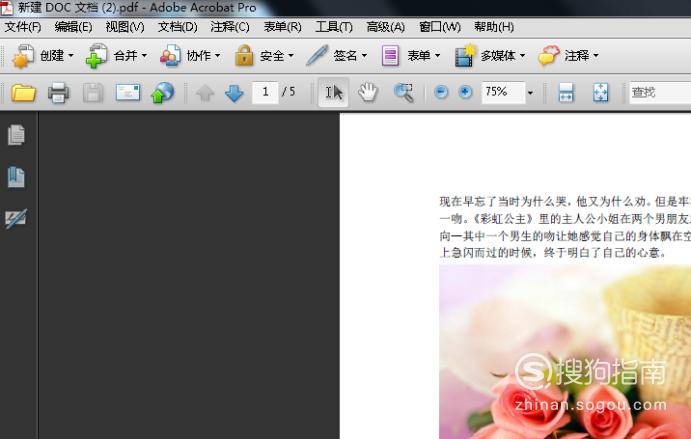Open the 编辑(E) menu
Viewport: 691px width, 439px height.
(73, 27)
